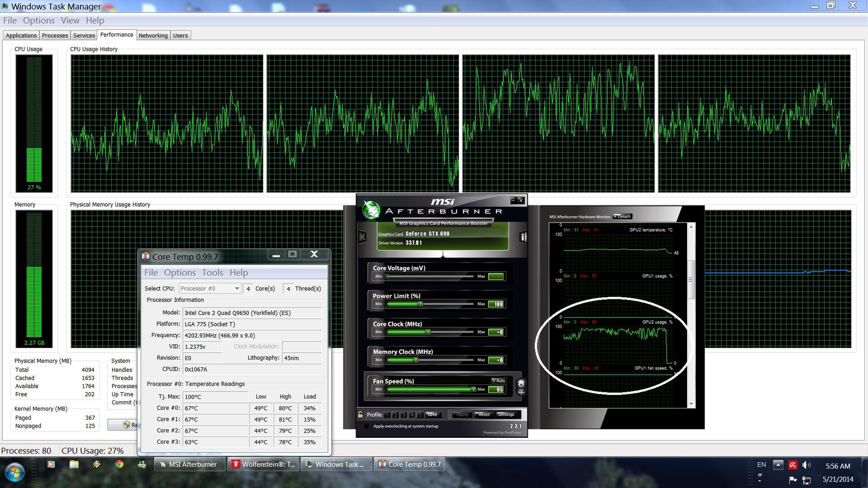
Task: Open Task Manager File menu
Action: (x=9, y=20)
